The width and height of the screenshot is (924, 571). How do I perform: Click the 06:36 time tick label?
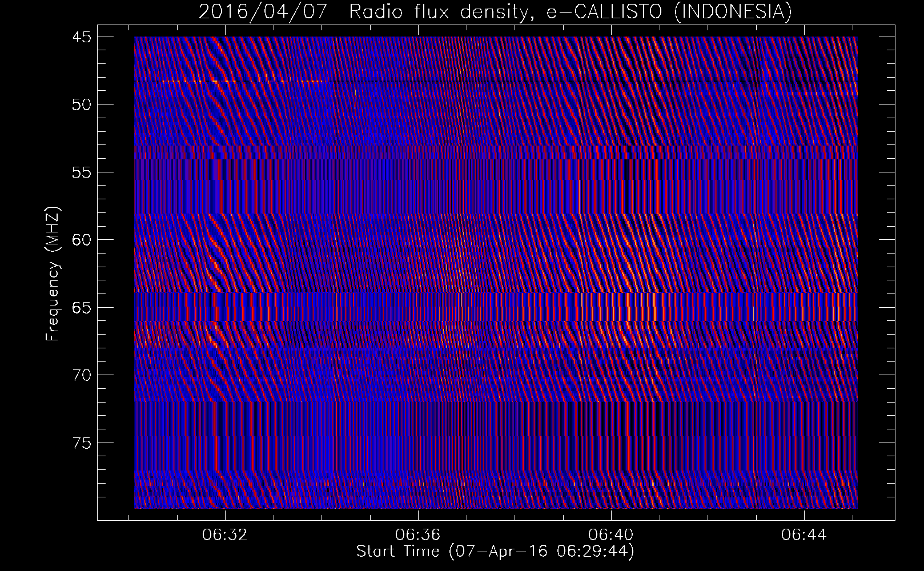418,534
